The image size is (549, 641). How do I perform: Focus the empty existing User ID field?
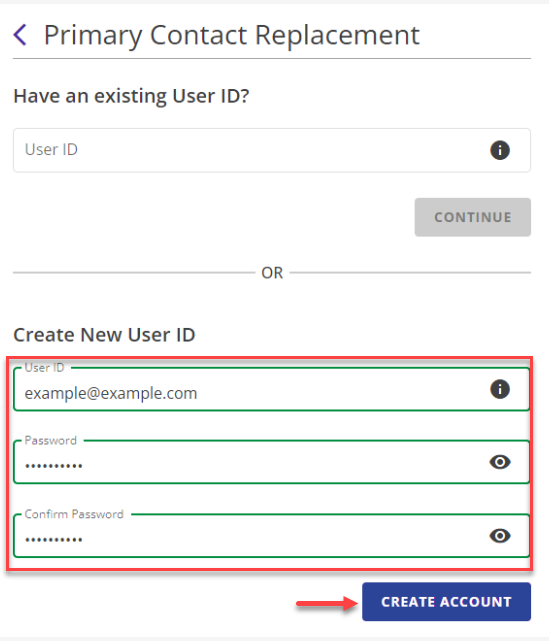(x=272, y=150)
